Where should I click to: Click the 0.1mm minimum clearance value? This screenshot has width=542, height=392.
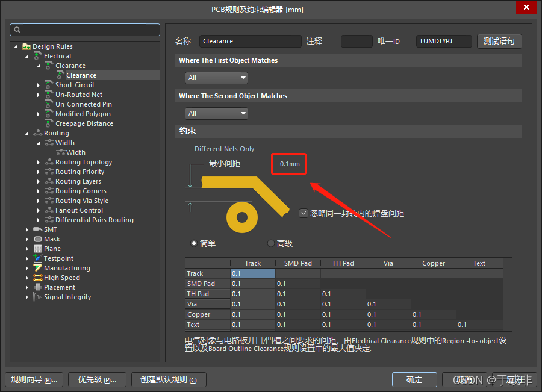pyautogui.click(x=290, y=164)
